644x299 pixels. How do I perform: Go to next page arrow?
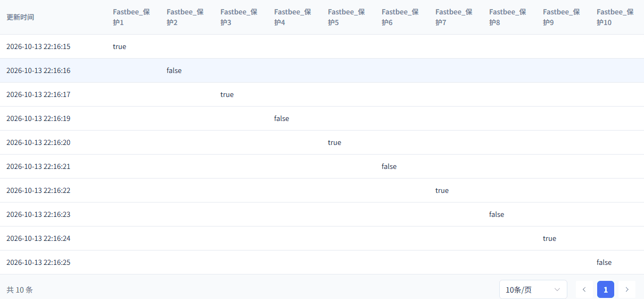tap(627, 289)
